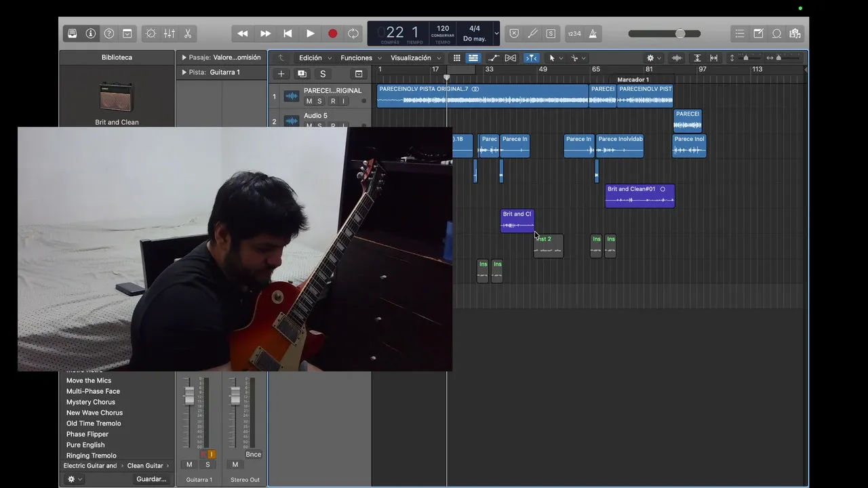Select the Old Time Tremolo patch
The height and width of the screenshot is (488, 868).
click(x=94, y=424)
